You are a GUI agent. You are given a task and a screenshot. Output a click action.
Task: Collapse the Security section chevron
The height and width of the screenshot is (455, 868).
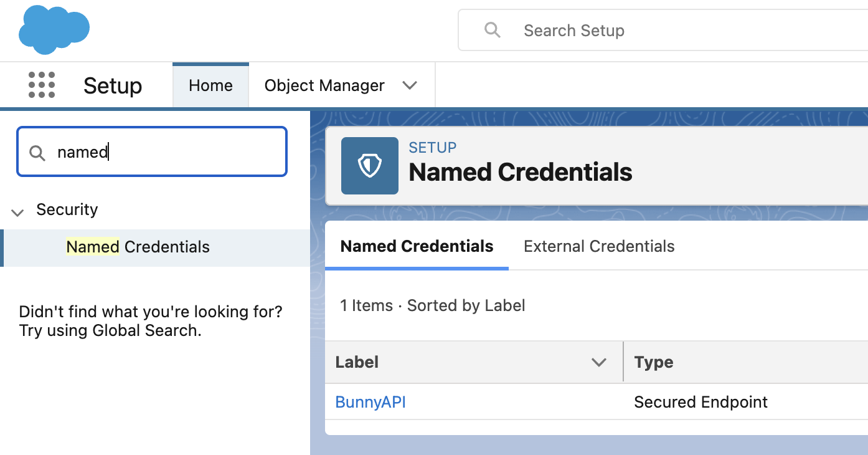coord(17,212)
